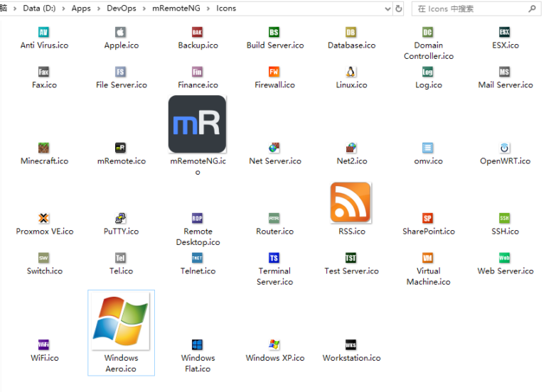This screenshot has height=392, width=546.
Task: Click the Icons folder search box
Action: click(x=469, y=9)
